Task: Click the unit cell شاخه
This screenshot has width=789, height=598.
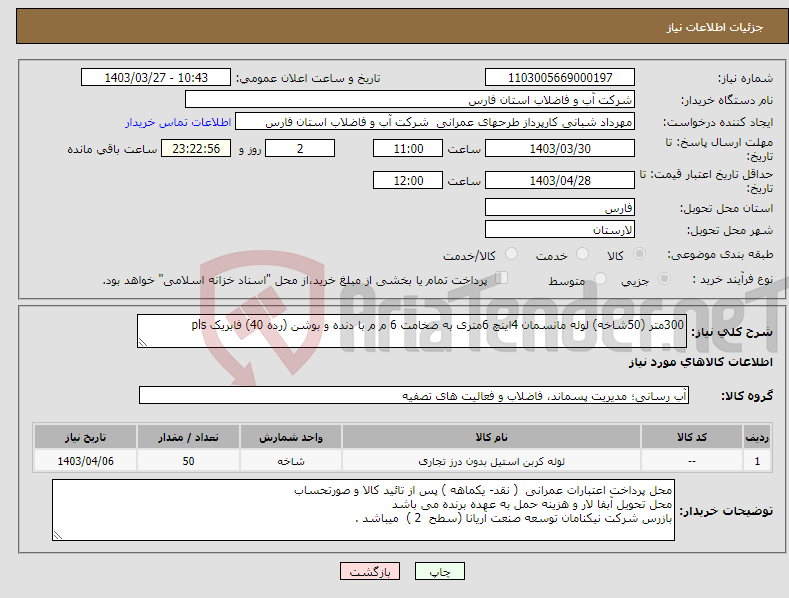Action: click(x=291, y=461)
